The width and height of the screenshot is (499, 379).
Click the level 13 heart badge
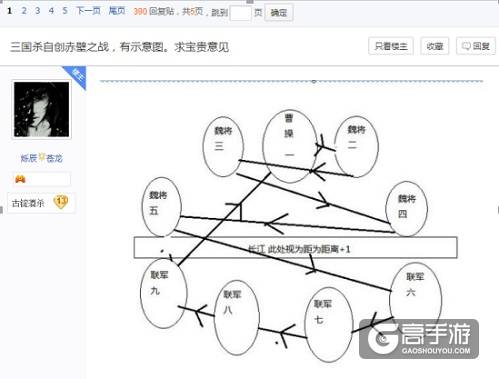coord(61,202)
